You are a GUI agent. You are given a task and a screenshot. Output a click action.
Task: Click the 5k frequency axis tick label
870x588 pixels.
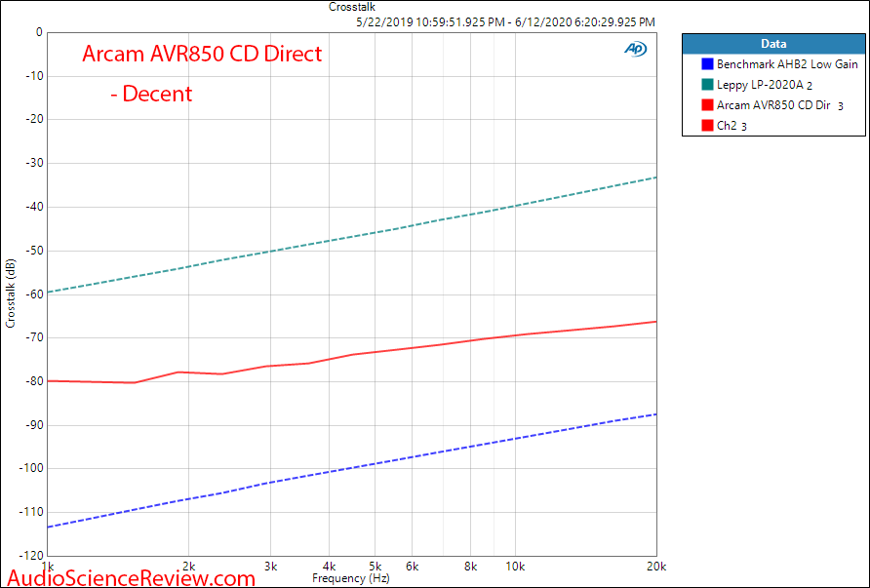(x=376, y=567)
